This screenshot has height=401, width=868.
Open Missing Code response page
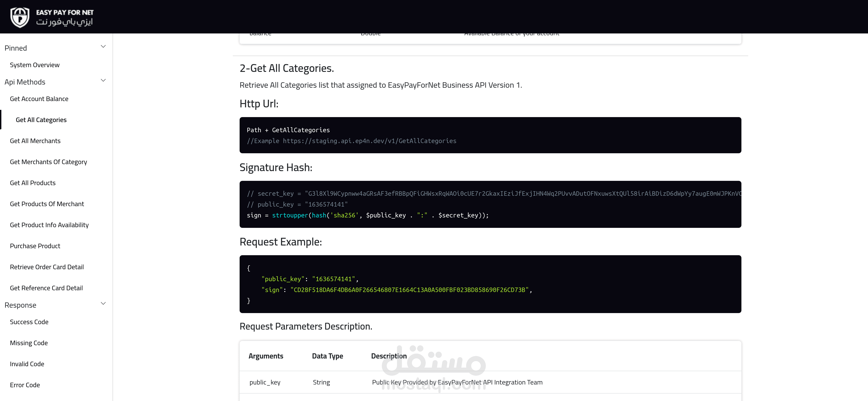click(x=29, y=343)
